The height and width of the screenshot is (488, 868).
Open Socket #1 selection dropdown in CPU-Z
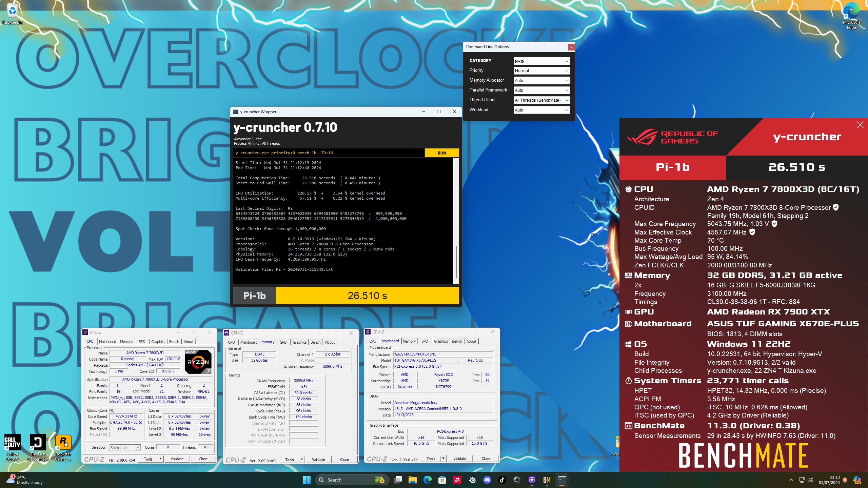125,448
